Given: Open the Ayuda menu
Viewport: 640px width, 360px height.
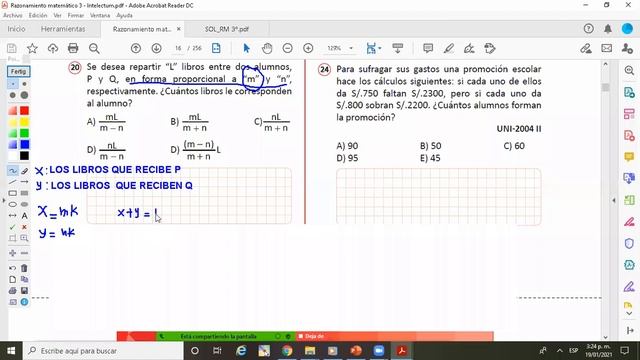Looking at the screenshot, I should click(124, 15).
